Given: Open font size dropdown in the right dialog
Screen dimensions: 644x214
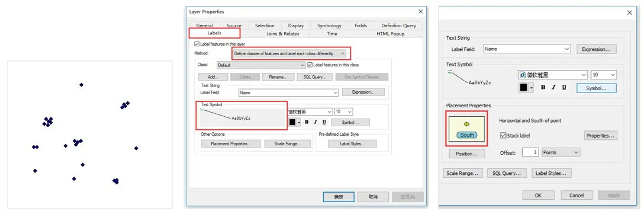Looking at the screenshot, I should point(604,75).
